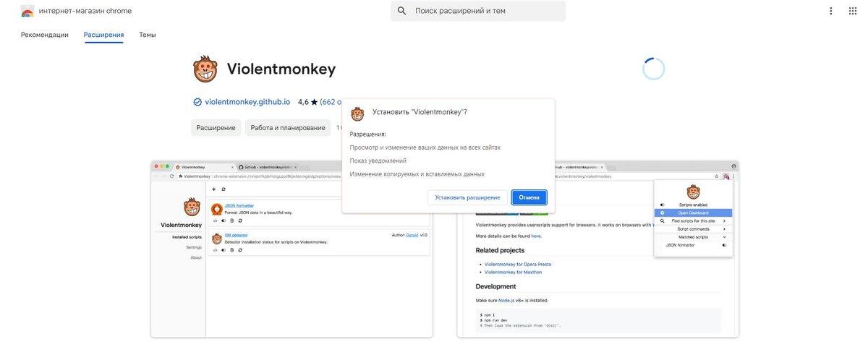Switch to the Рекомендации tab
This screenshot has width=868, height=347.
pyautogui.click(x=45, y=35)
